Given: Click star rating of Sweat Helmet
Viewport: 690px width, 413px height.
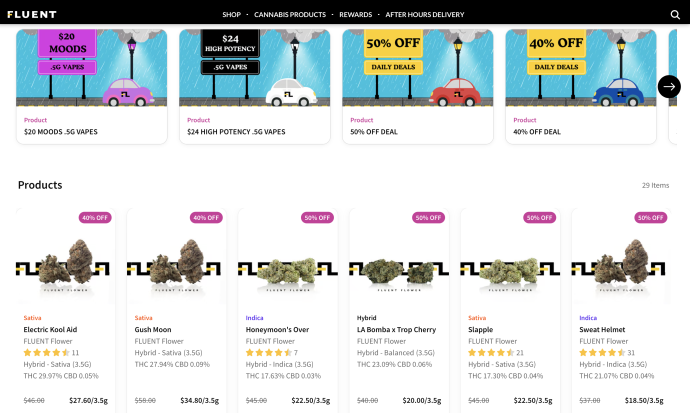Looking at the screenshot, I should pos(602,353).
